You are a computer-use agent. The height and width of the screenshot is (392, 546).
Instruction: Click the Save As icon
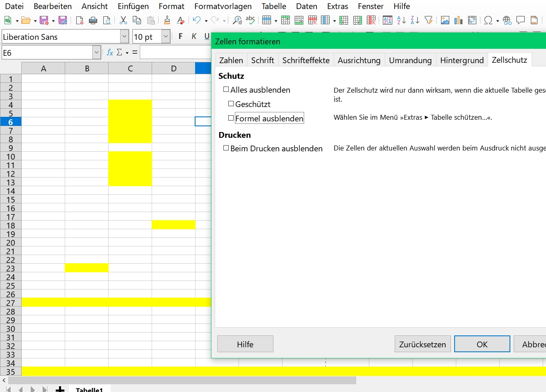(63, 20)
